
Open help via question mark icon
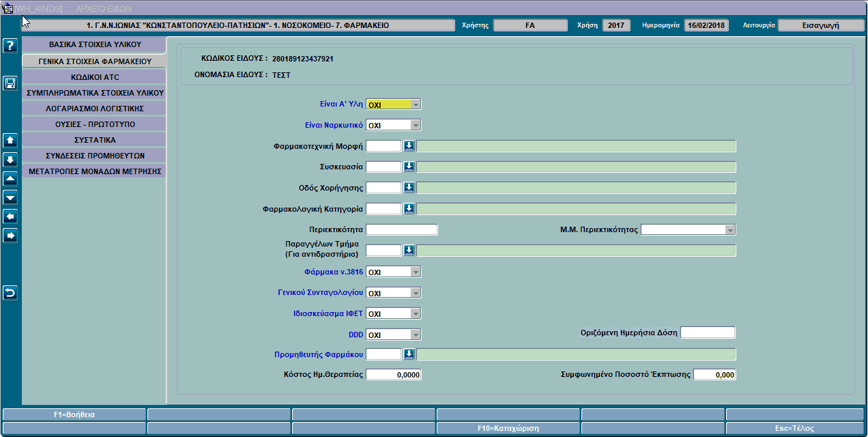[x=10, y=46]
